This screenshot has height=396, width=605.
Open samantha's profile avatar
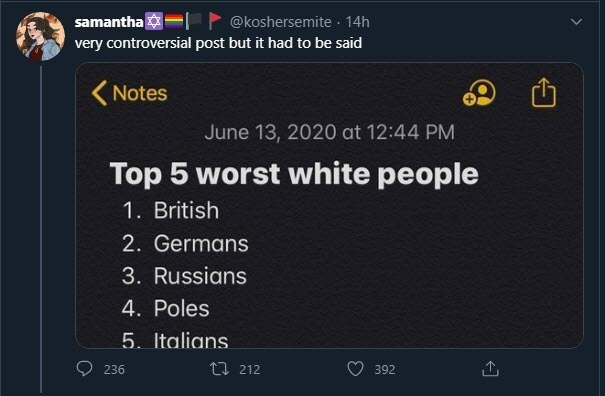tap(40, 36)
